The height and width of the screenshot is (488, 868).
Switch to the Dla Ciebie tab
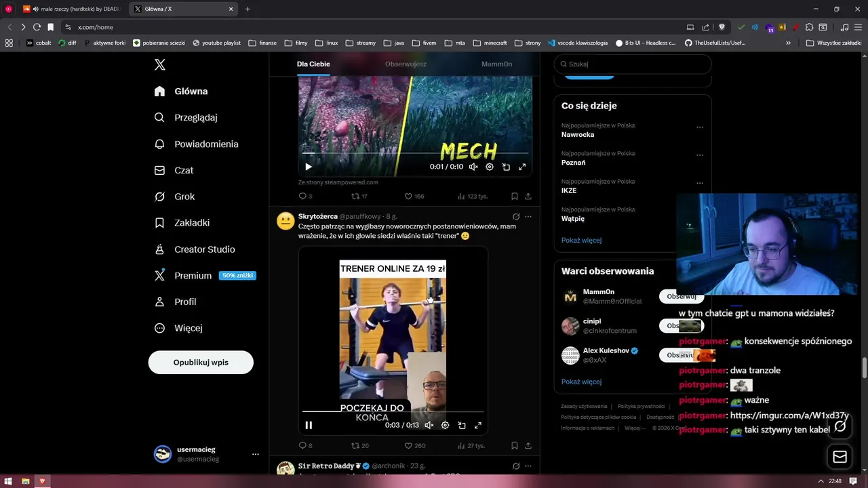(313, 64)
